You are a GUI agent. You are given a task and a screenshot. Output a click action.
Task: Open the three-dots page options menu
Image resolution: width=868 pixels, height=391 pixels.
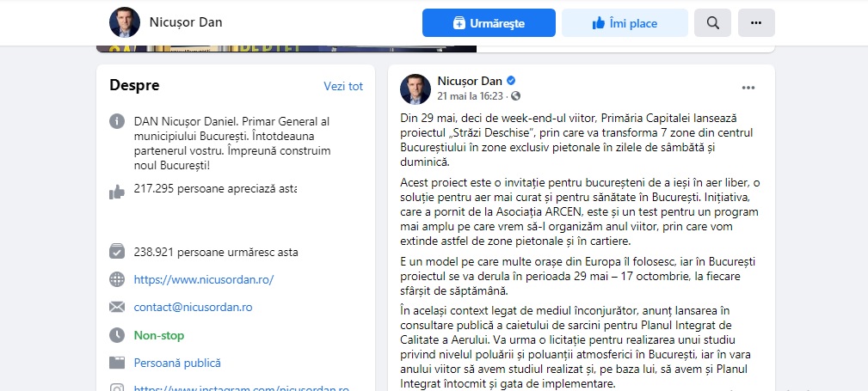pyautogui.click(x=756, y=22)
